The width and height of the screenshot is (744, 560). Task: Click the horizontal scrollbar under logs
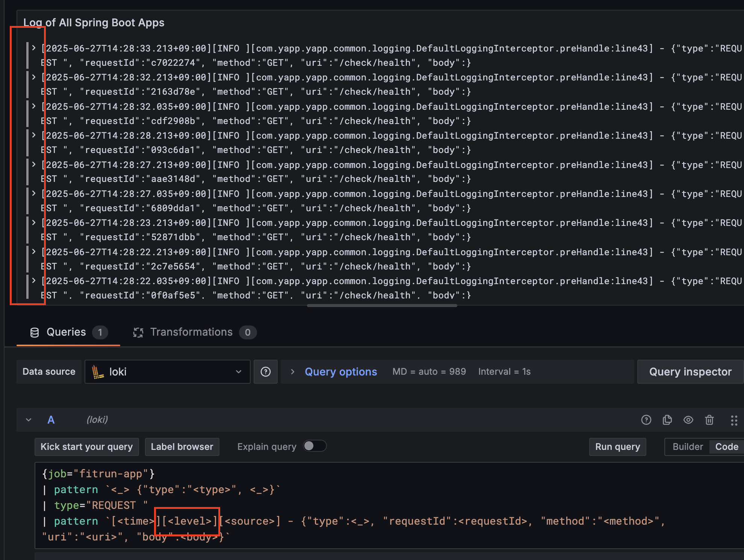pos(382,306)
